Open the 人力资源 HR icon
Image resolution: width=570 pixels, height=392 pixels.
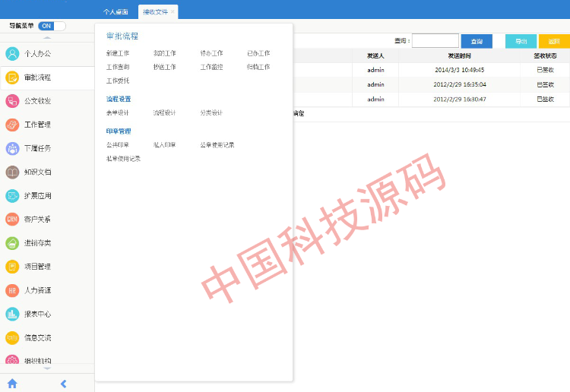point(12,290)
